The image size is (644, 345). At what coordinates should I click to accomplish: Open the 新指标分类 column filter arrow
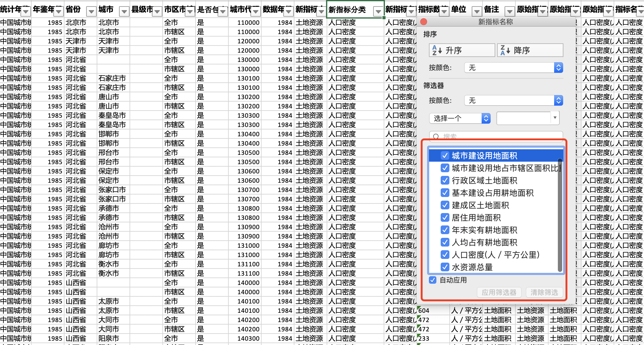(x=378, y=11)
